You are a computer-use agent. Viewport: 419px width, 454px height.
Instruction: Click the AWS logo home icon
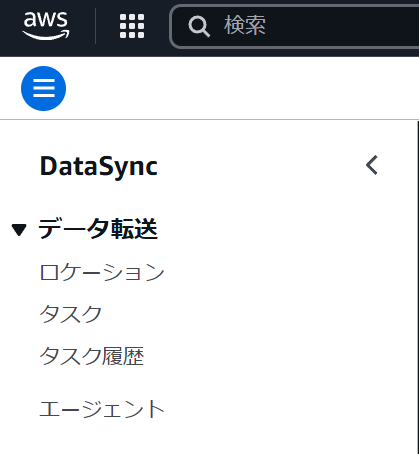point(46,26)
